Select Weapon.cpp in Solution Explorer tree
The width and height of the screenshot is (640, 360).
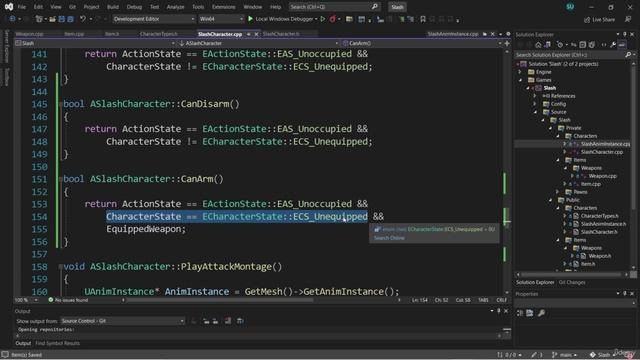point(602,176)
